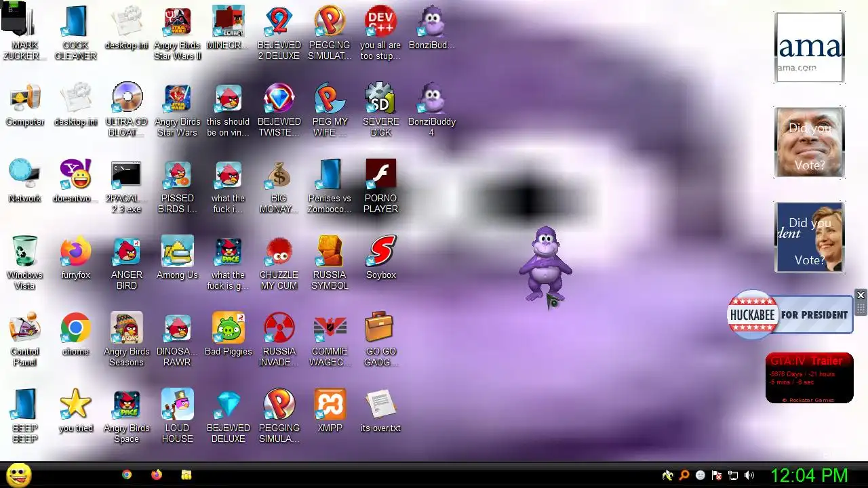The image size is (868, 488).
Task: Open the Windows Vista recycle bin icon
Action: (x=25, y=262)
